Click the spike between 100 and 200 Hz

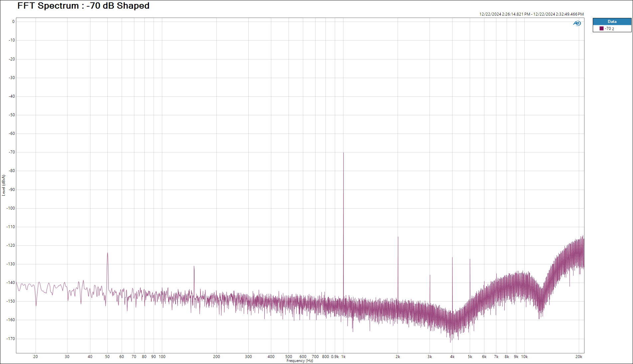(194, 267)
